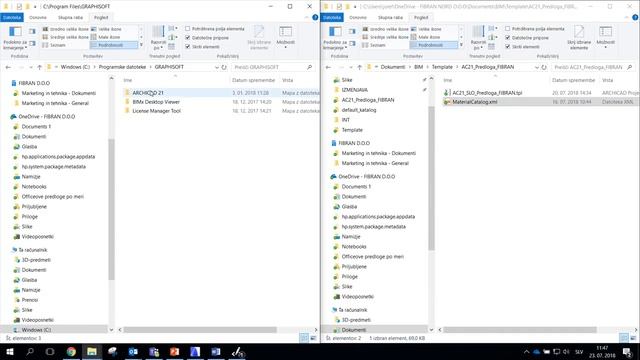The width and height of the screenshot is (640, 360).
Task: Open Datoteka tab in left window
Action: tap(12, 18)
